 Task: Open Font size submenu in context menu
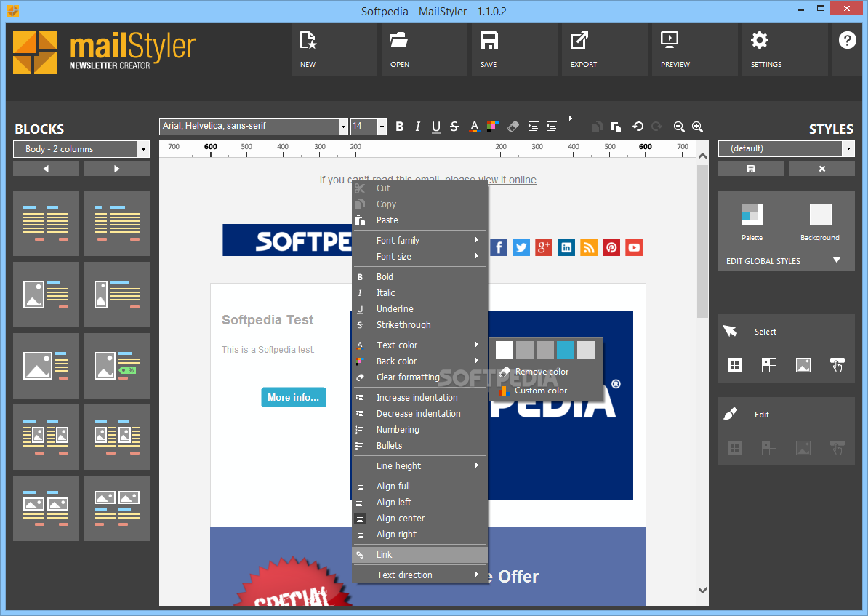(420, 257)
